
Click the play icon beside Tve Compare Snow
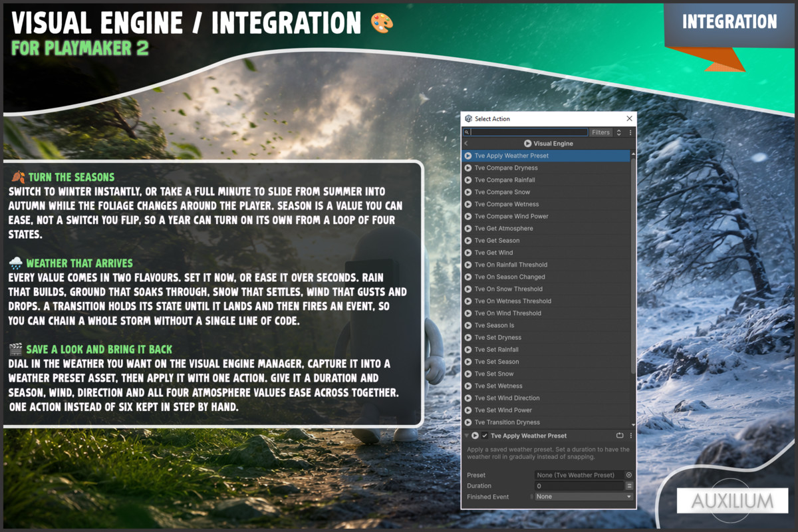point(468,192)
